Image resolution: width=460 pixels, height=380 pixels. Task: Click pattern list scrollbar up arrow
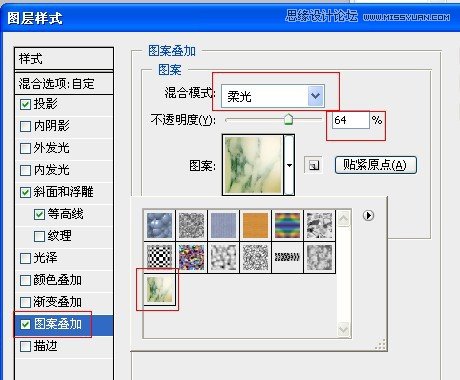[x=344, y=219]
